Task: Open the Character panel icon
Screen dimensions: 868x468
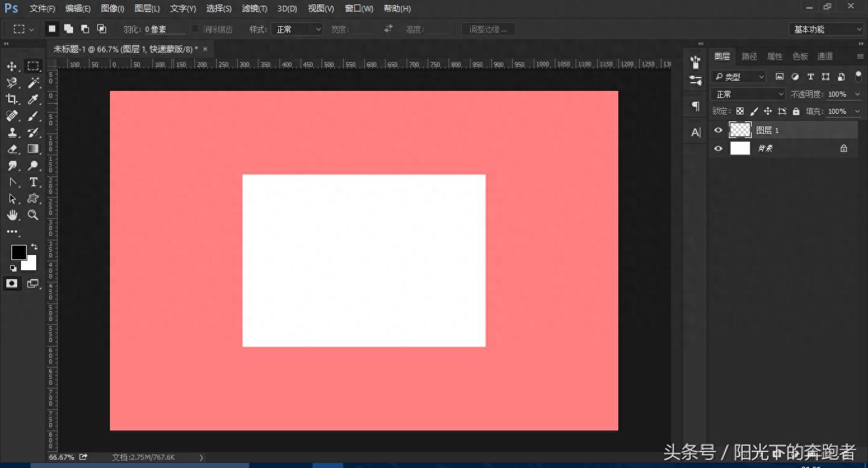Action: point(695,132)
